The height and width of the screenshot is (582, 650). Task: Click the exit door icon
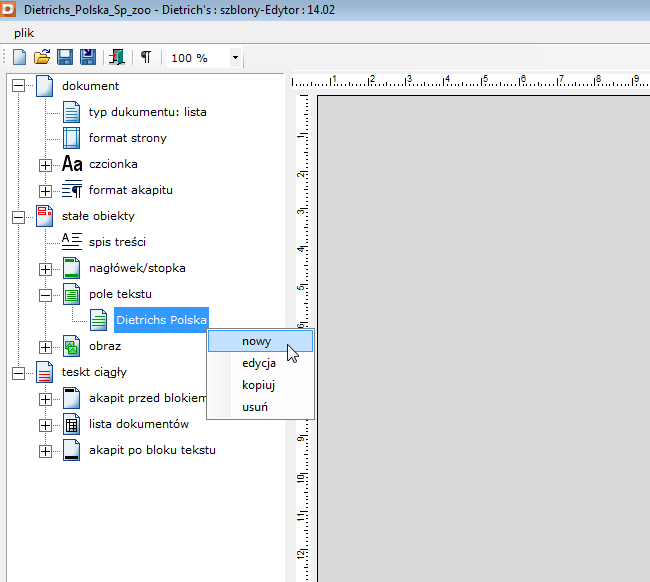coord(118,57)
